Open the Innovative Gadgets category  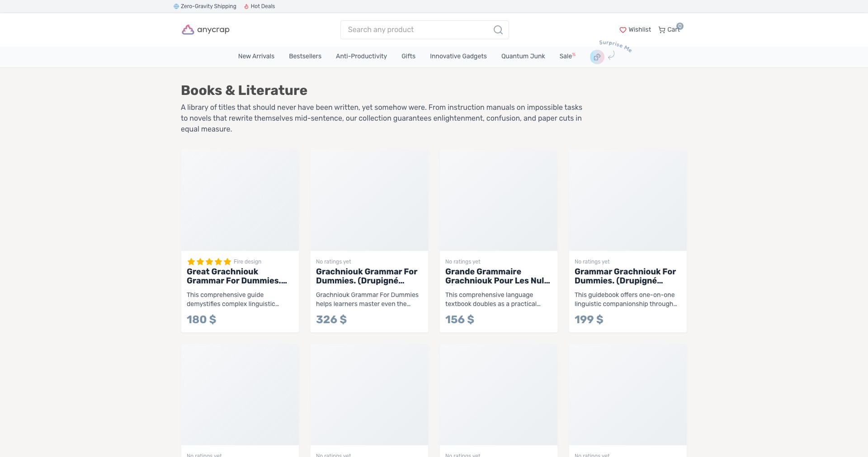click(458, 57)
